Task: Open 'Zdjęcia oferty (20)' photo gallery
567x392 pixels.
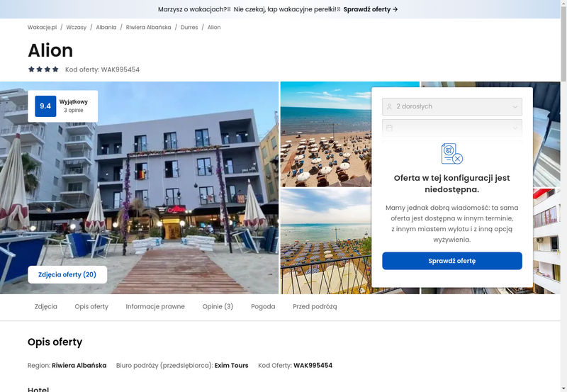Action: tap(67, 274)
